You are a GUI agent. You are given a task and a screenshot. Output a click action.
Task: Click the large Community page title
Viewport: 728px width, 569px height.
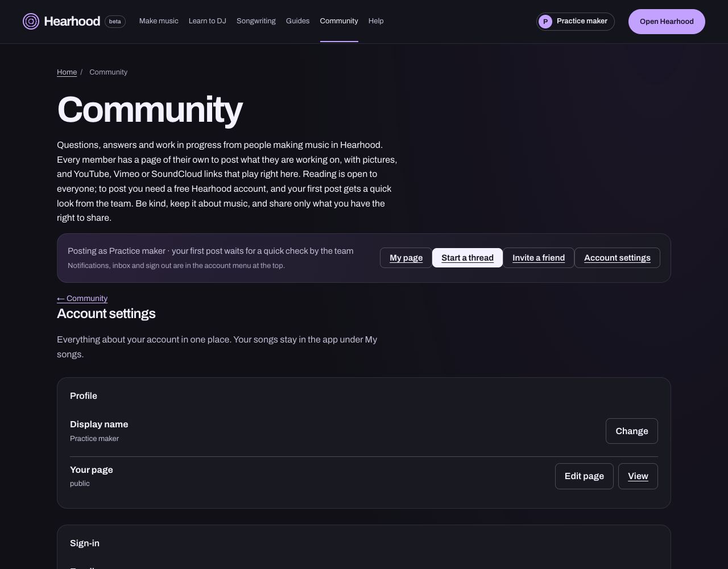(150, 110)
